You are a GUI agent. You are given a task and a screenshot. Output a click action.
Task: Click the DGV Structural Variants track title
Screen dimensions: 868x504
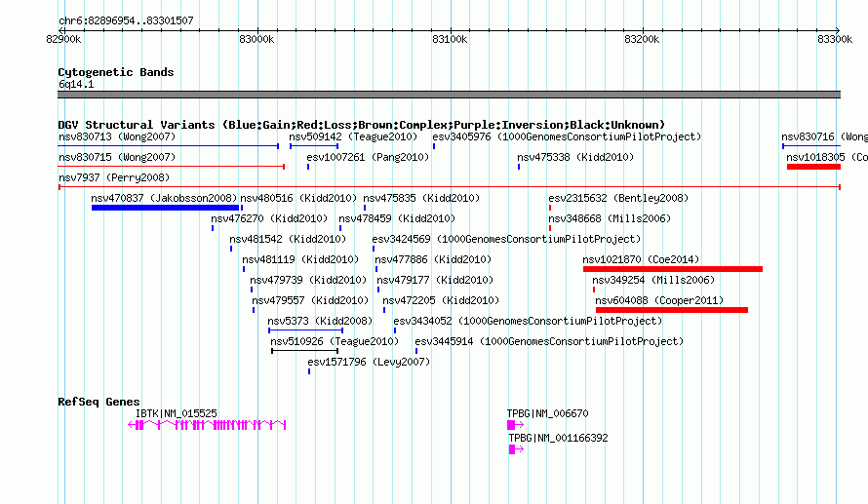click(x=362, y=125)
